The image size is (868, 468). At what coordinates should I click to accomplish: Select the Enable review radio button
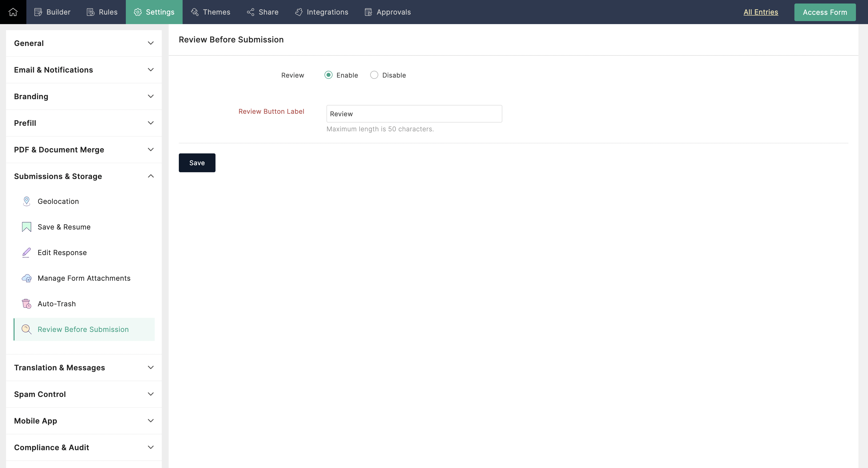click(x=328, y=75)
